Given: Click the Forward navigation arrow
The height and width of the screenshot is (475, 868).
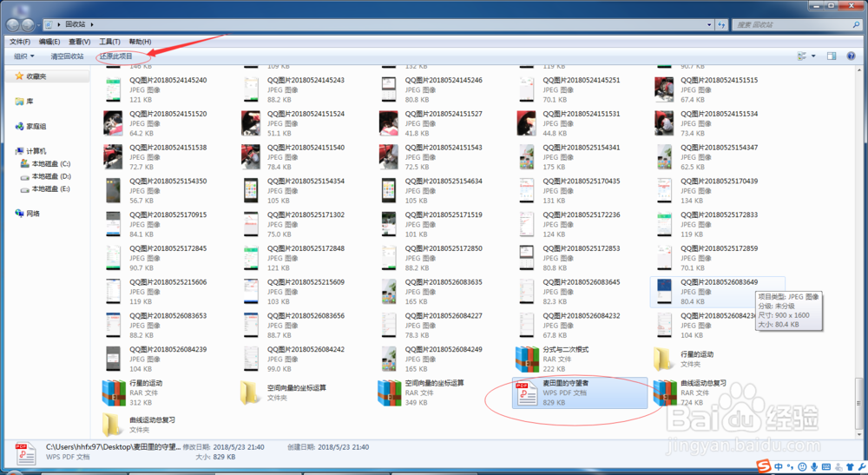Looking at the screenshot, I should click(28, 24).
